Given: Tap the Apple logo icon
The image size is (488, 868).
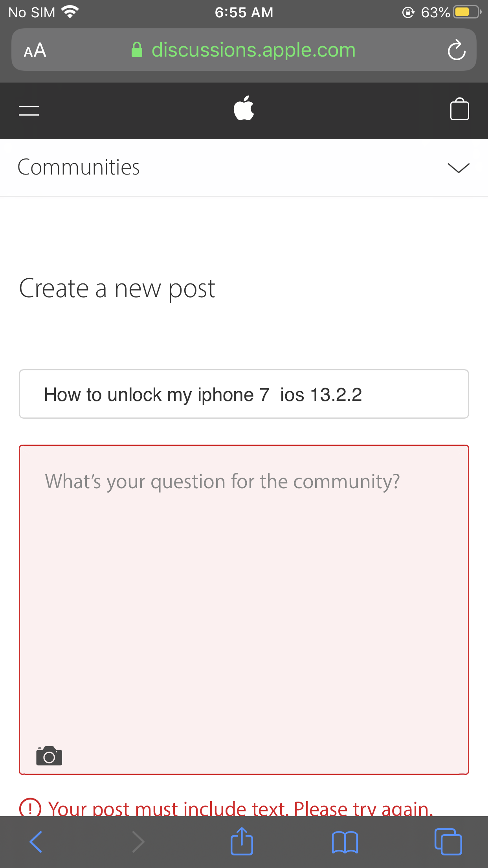Looking at the screenshot, I should [x=244, y=108].
